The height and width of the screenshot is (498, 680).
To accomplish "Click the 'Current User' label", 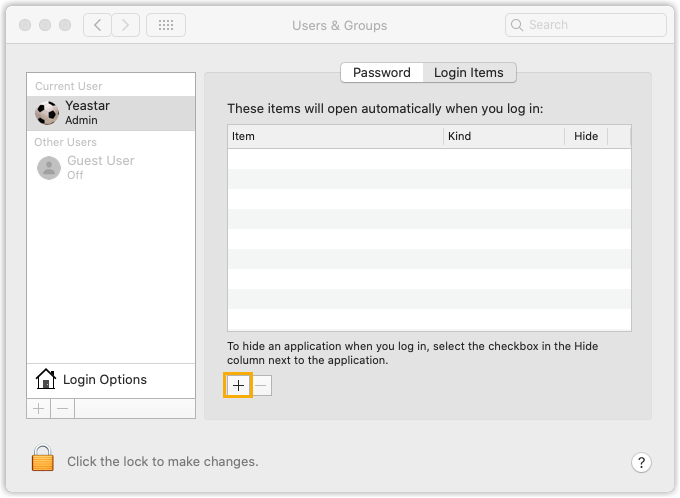I will [69, 86].
